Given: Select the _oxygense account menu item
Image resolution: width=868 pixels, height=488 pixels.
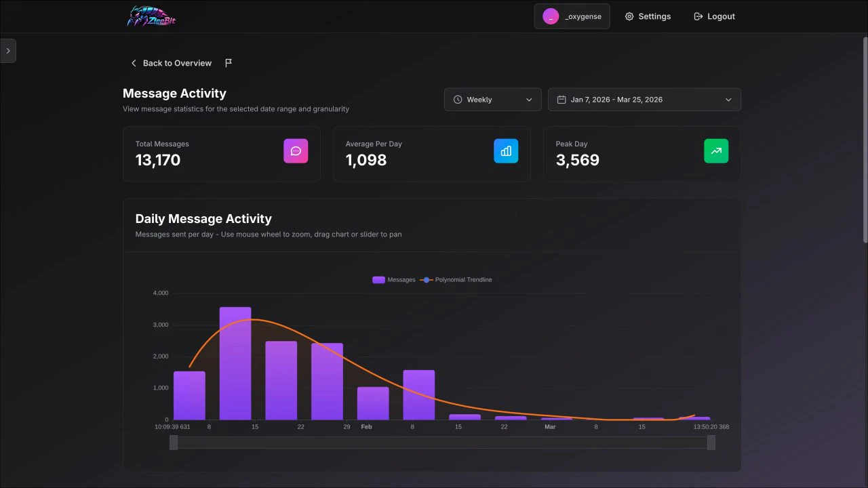Looking at the screenshot, I should click(572, 16).
